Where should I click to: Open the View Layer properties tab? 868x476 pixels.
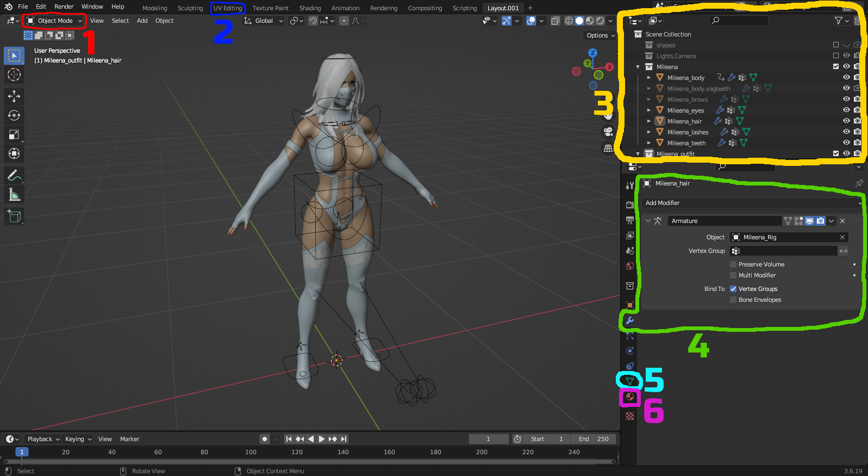(630, 236)
